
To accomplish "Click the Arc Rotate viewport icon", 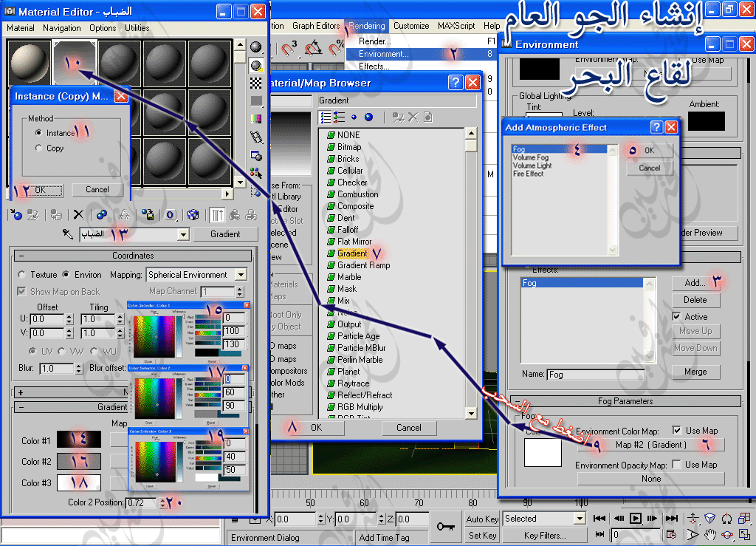I will coord(727,534).
